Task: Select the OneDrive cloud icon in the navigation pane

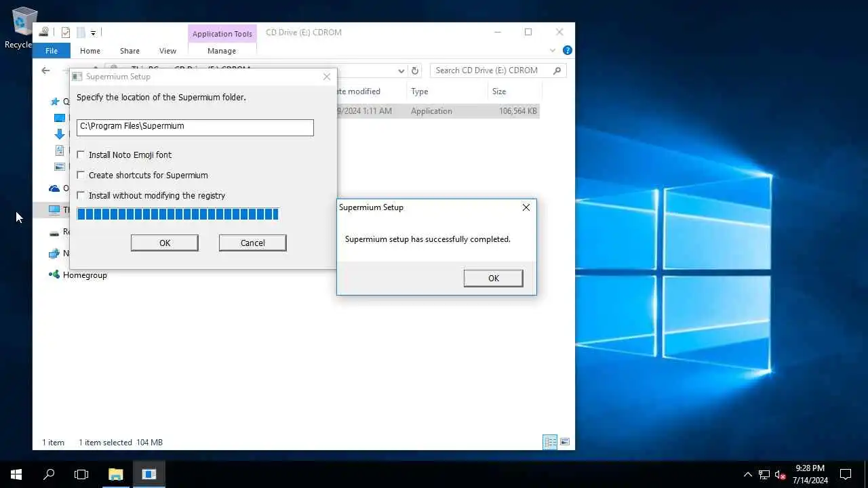Action: (x=54, y=188)
